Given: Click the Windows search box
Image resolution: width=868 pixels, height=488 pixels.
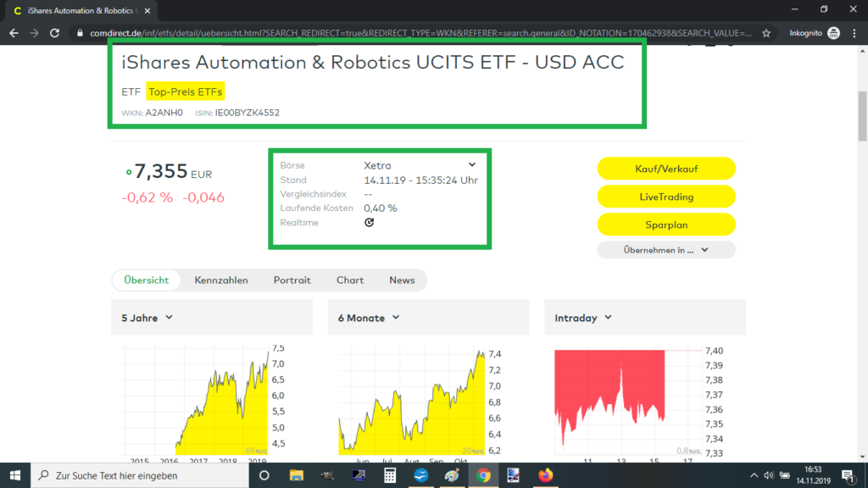Looking at the screenshot, I should pos(140,475).
